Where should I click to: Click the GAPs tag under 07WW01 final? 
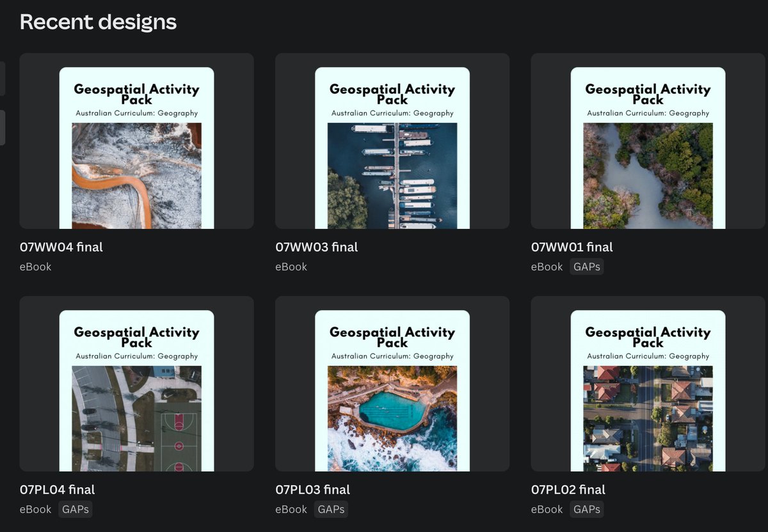point(586,267)
